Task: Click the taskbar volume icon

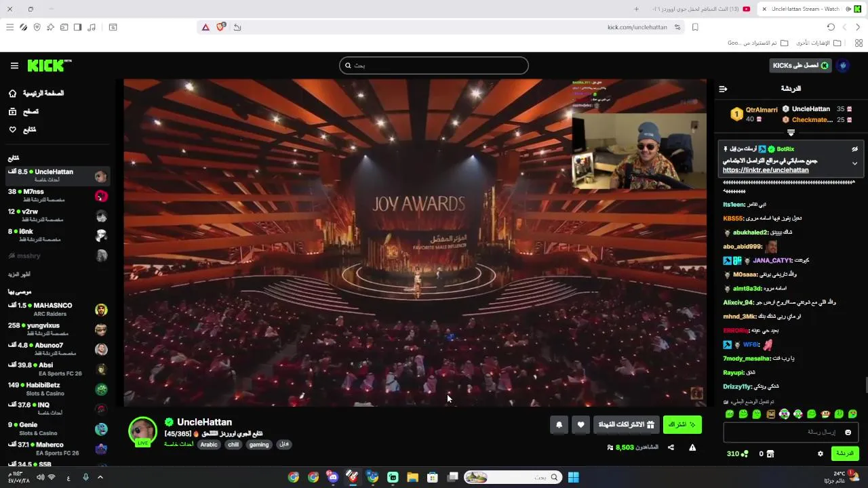Action: (x=40, y=477)
